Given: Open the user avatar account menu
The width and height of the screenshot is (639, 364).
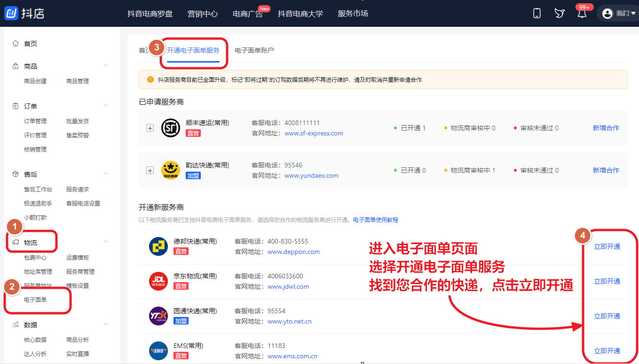Looking at the screenshot, I should click(x=618, y=13).
